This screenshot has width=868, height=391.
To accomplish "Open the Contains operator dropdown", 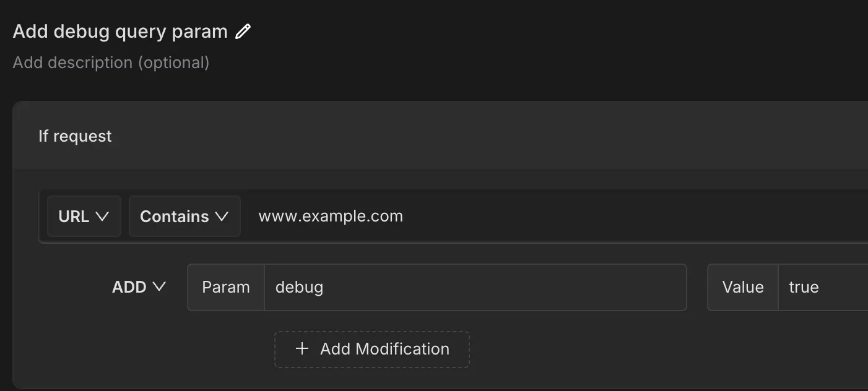I will (x=184, y=216).
